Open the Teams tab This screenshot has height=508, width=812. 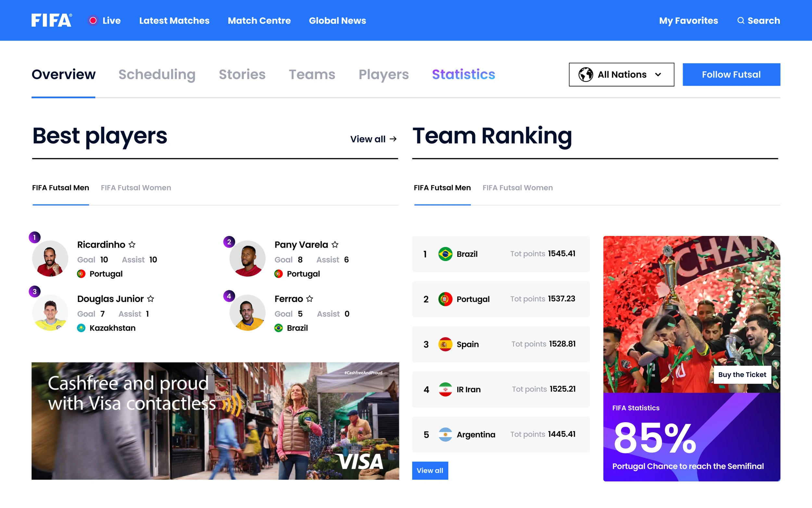coord(312,74)
